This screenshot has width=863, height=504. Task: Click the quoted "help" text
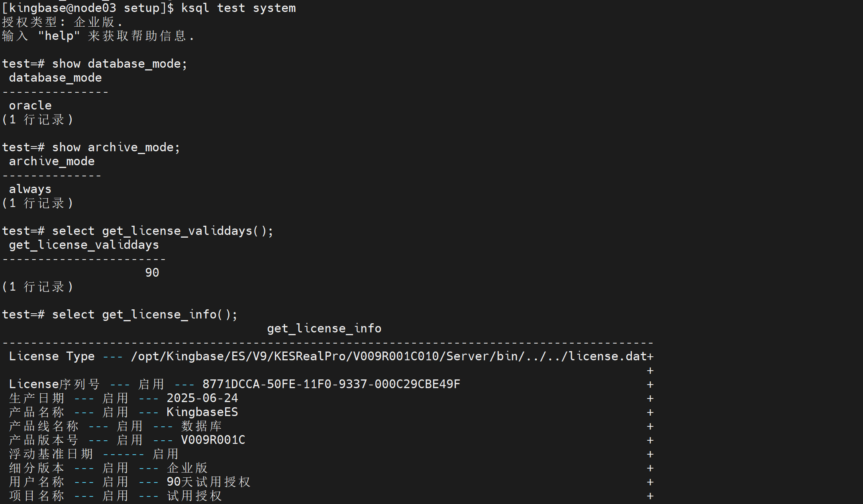click(x=59, y=36)
